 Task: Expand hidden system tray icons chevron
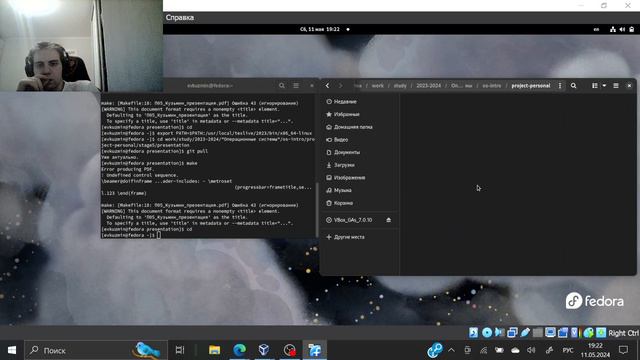point(451,350)
